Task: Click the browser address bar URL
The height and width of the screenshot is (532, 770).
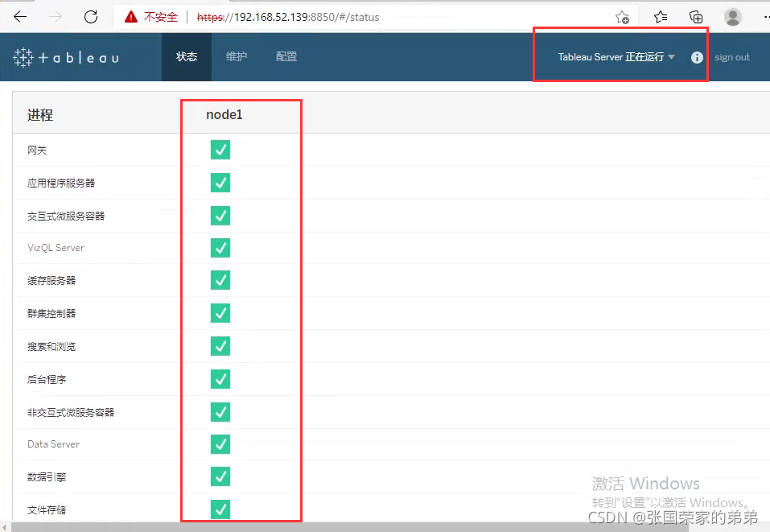Action: point(288,17)
